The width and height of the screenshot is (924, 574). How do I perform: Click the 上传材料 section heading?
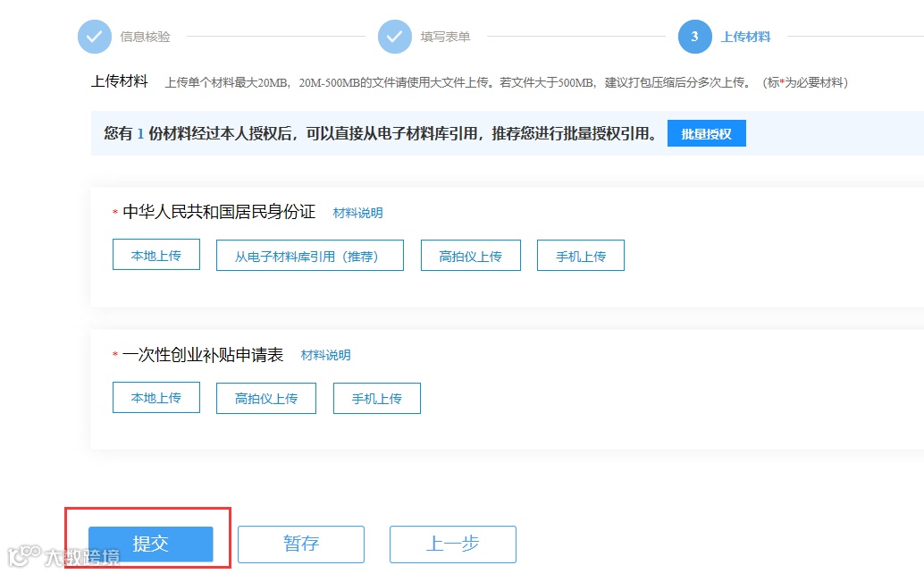coord(120,80)
